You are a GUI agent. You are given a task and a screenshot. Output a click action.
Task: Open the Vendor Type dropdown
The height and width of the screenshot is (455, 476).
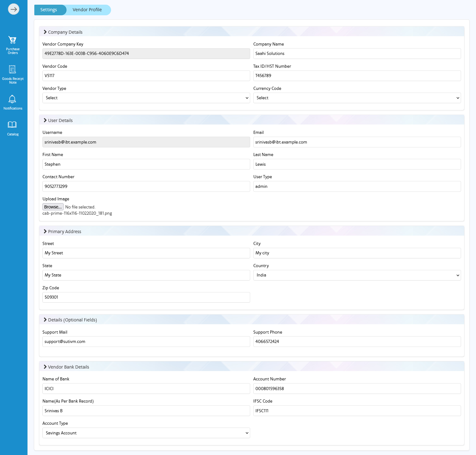click(146, 98)
